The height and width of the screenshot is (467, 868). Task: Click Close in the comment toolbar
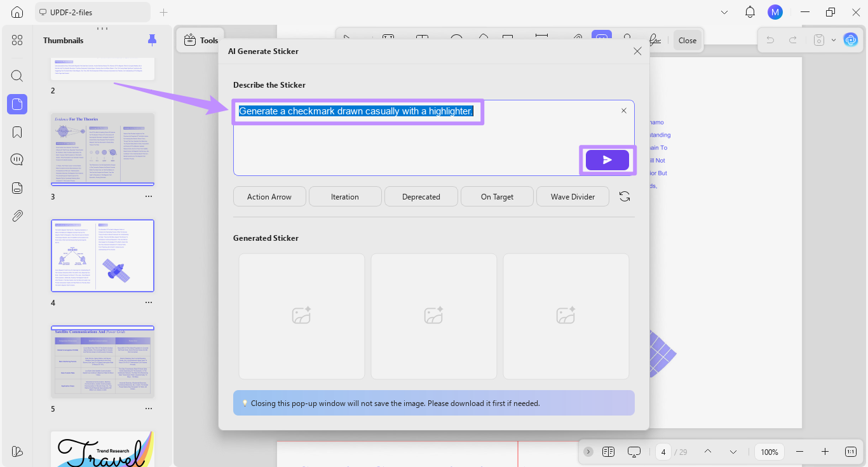tap(688, 40)
